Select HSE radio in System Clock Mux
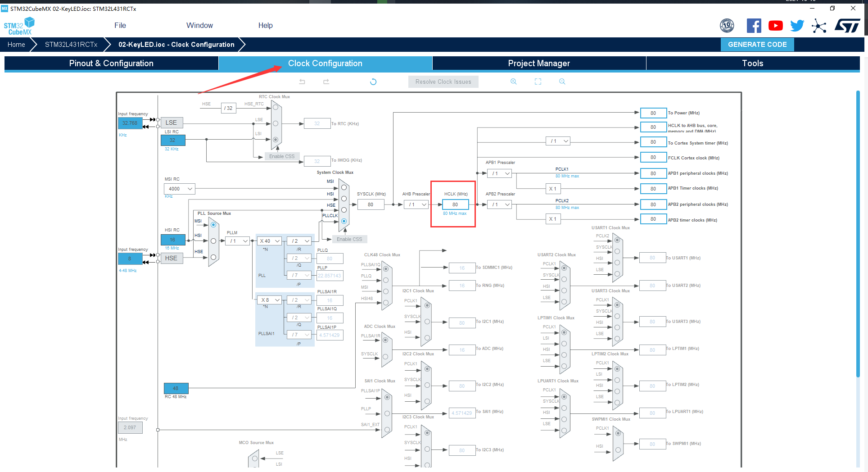Screen dimensions: 868x472 point(344,210)
